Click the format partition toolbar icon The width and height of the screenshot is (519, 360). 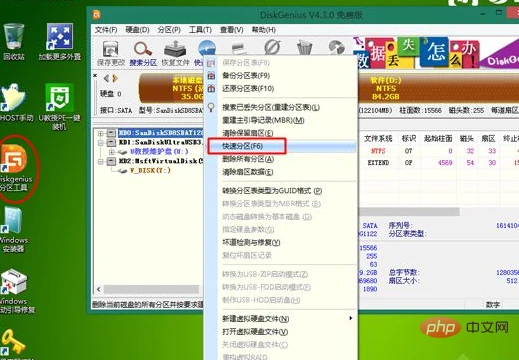[272, 47]
